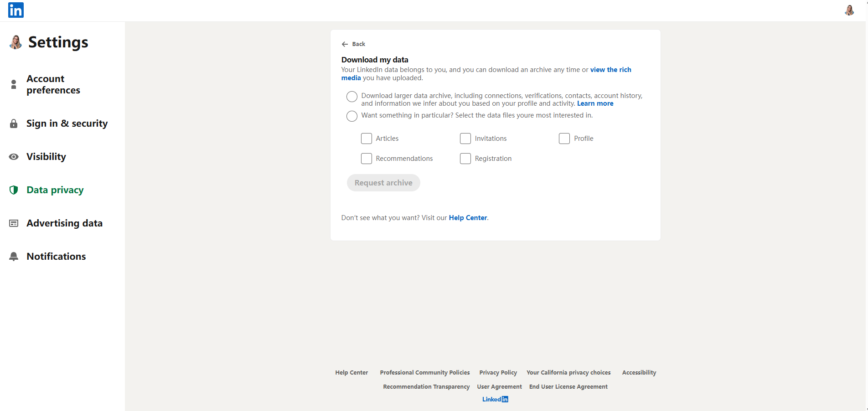Image resolution: width=868 pixels, height=411 pixels.
Task: Click footer Help Center link
Action: [351, 373]
